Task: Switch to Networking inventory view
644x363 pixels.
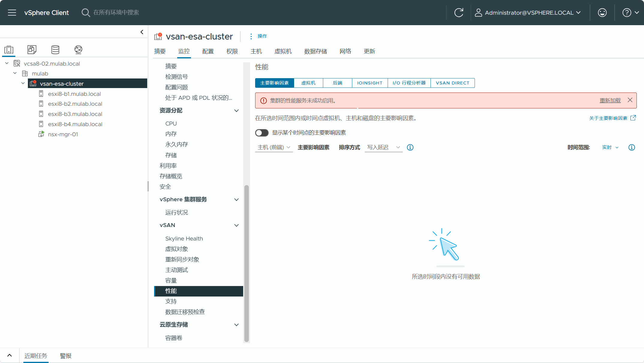Action: [78, 50]
